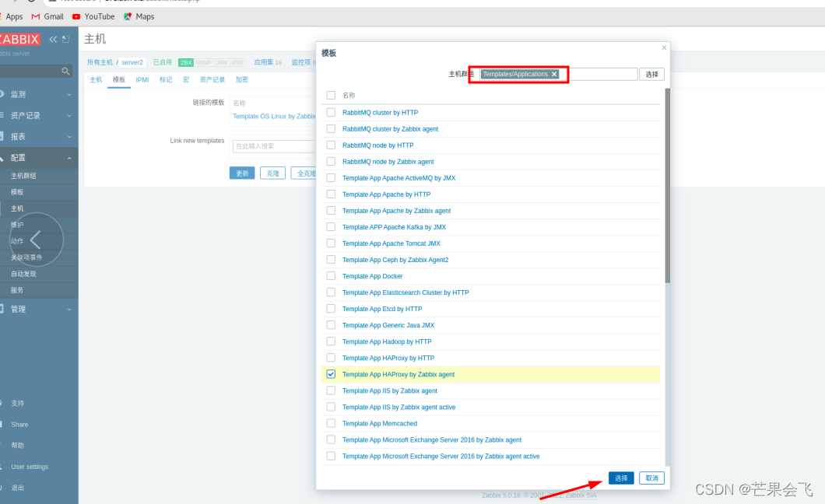This screenshot has width=825, height=504.
Task: Click the dialog's vertical scrollbar
Action: [x=668, y=186]
